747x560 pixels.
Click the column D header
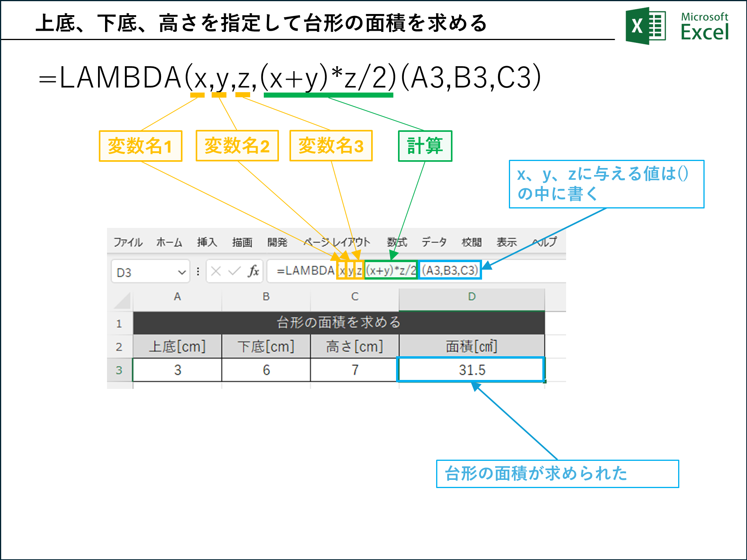(x=471, y=296)
